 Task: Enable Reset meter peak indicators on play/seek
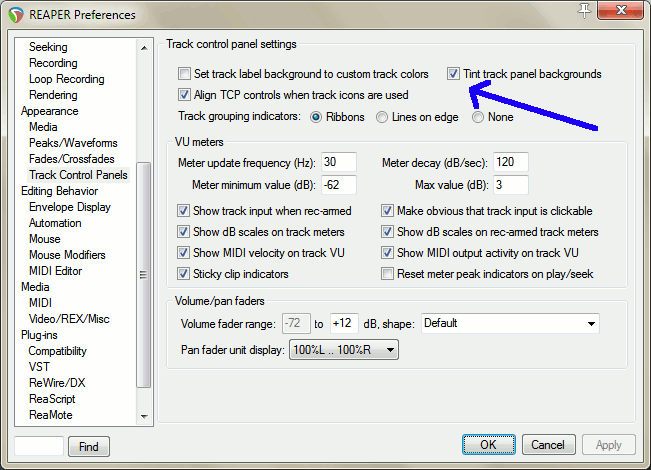click(x=387, y=274)
